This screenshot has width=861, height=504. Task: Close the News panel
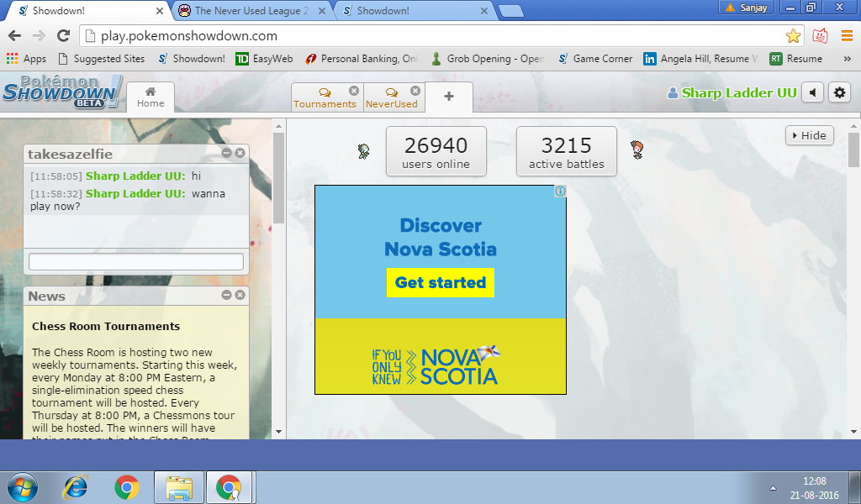point(240,295)
